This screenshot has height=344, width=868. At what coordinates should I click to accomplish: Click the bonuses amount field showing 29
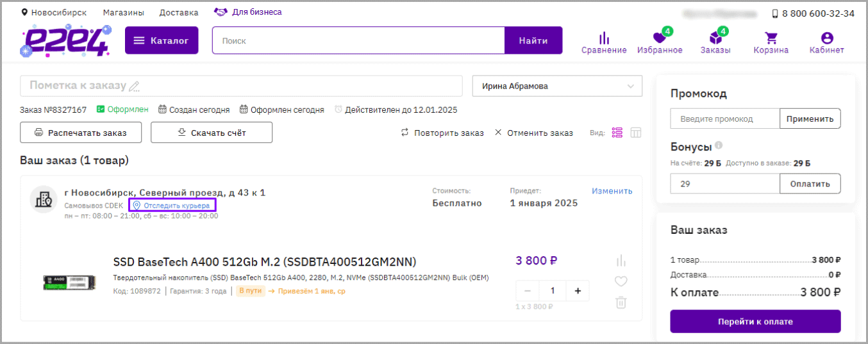pos(725,184)
